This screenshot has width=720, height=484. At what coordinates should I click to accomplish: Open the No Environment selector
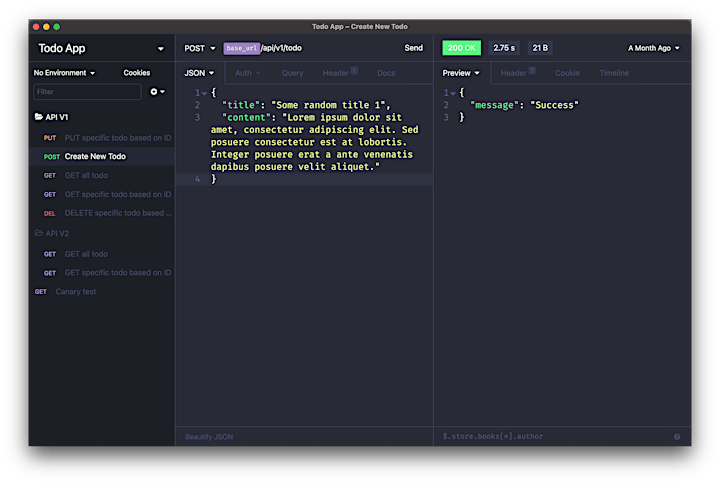coord(64,73)
